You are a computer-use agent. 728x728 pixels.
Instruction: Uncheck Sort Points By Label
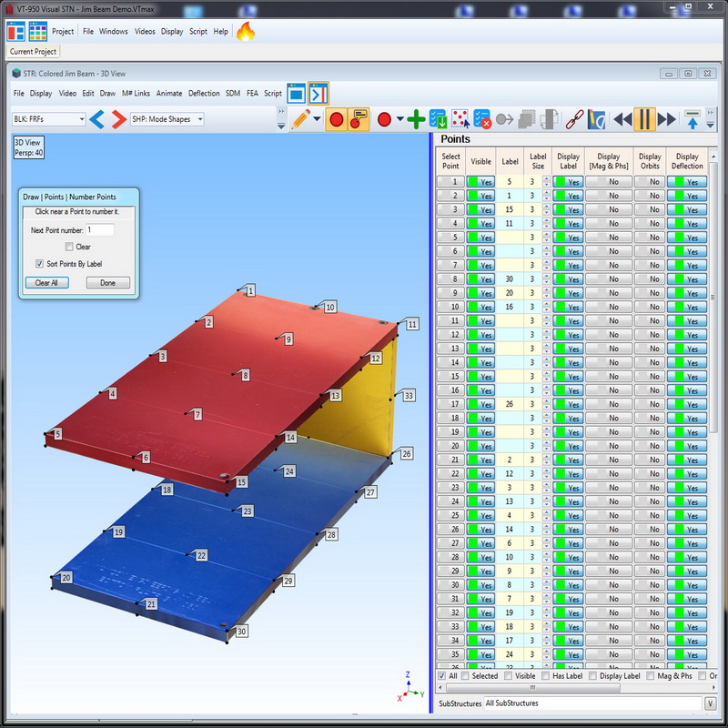[x=39, y=264]
